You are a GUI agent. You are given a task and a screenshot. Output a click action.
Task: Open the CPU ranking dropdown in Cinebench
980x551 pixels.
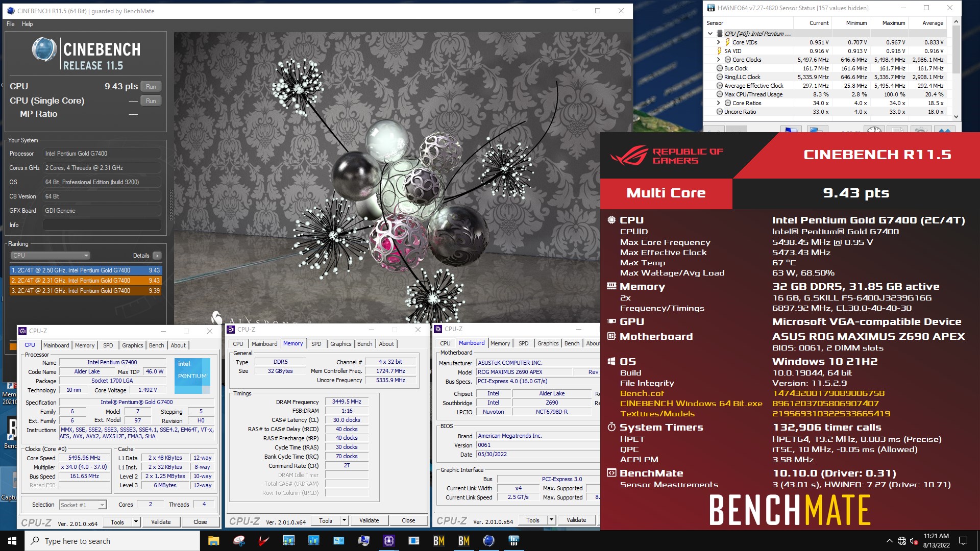[50, 256]
